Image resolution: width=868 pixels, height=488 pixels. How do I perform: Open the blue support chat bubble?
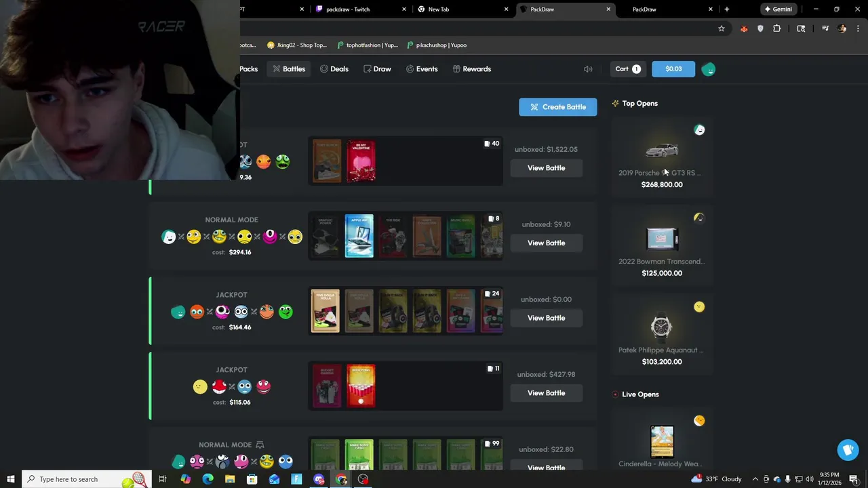point(848,450)
